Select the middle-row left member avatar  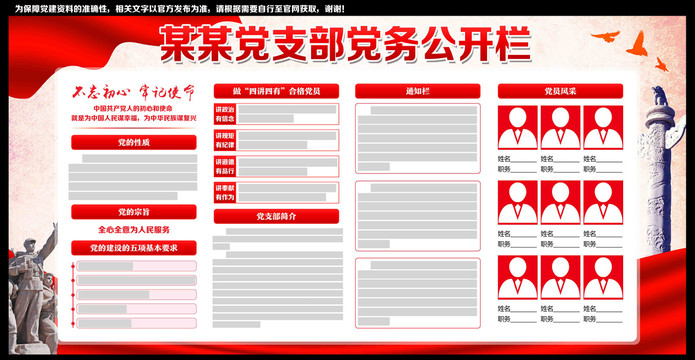518,202
